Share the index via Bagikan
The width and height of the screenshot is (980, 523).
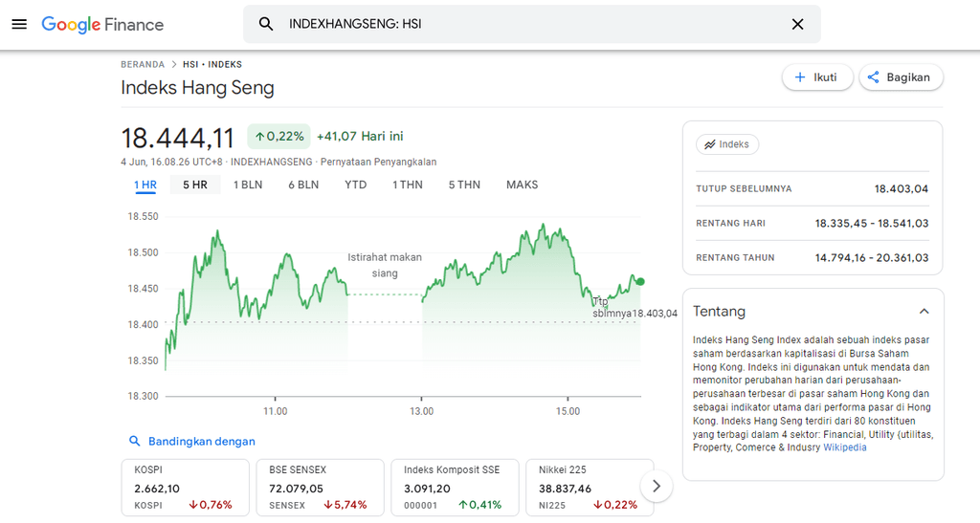[901, 77]
